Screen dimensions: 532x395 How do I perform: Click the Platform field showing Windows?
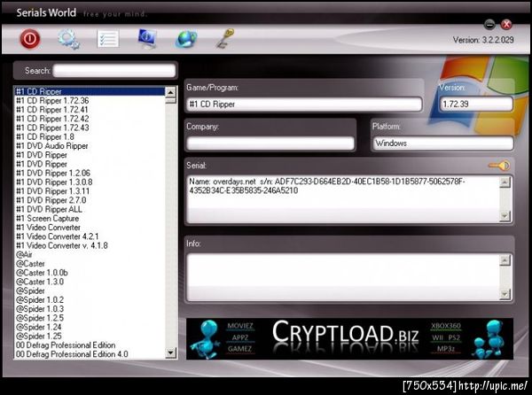click(x=443, y=143)
